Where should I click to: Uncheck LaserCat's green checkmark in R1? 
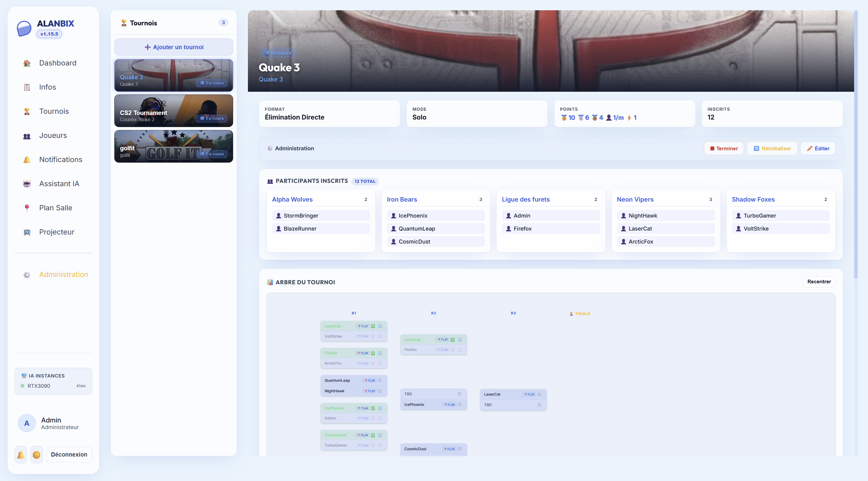[373, 326]
